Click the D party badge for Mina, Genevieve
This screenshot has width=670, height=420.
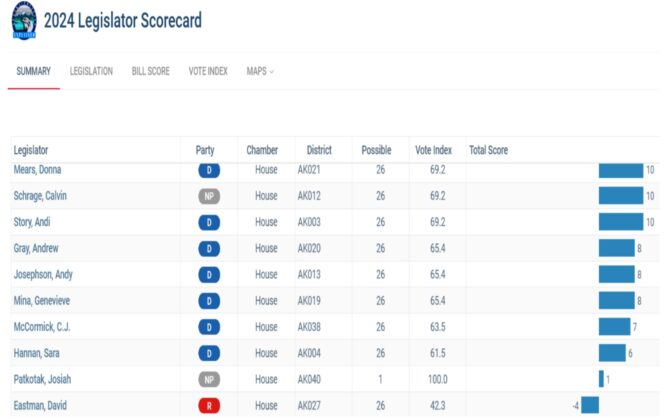[x=209, y=301]
